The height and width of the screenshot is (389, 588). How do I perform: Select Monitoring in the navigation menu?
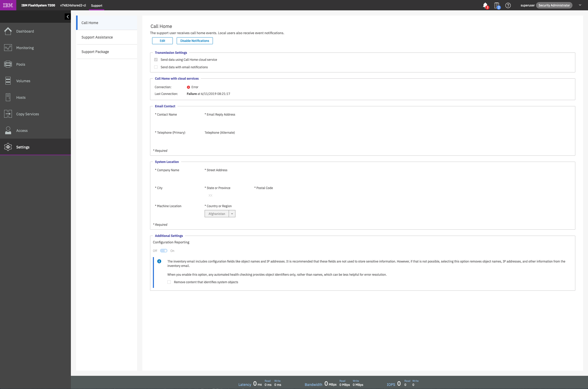[x=35, y=48]
